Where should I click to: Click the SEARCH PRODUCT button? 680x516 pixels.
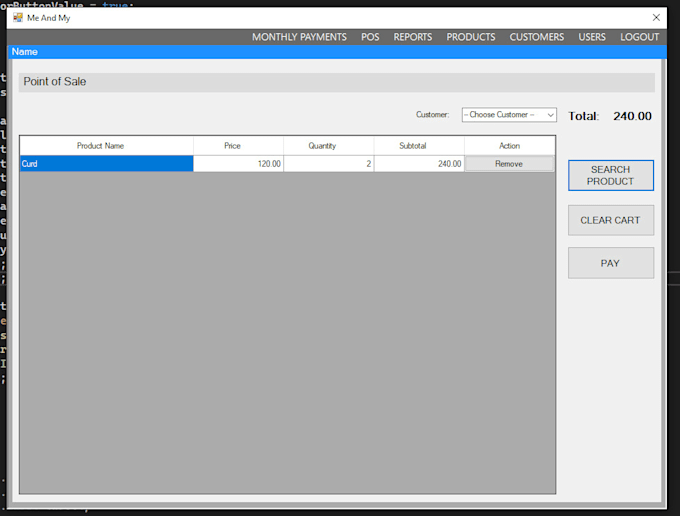611,176
